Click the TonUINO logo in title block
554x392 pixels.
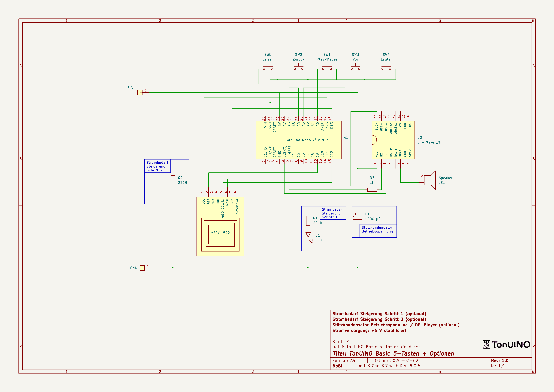click(x=506, y=344)
